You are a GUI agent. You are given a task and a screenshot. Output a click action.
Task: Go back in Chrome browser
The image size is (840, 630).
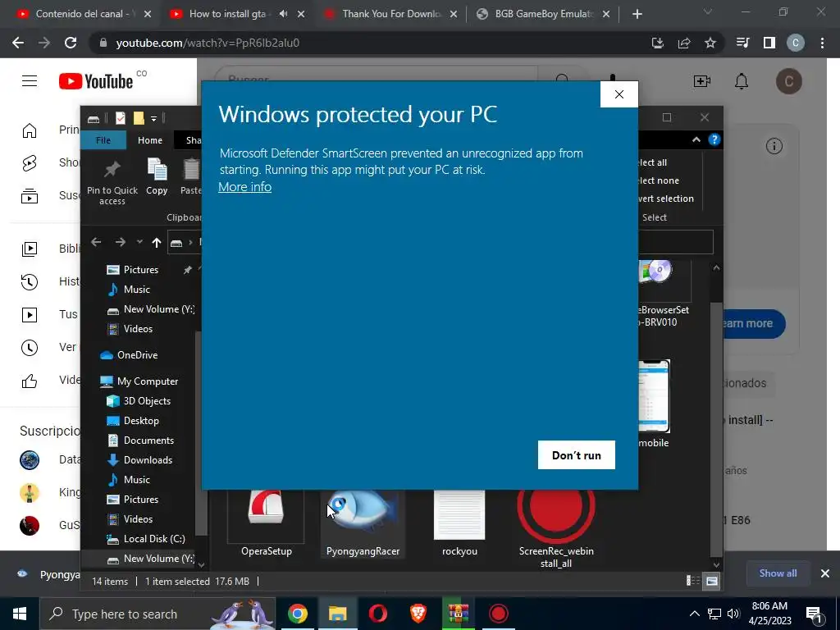[x=18, y=43]
